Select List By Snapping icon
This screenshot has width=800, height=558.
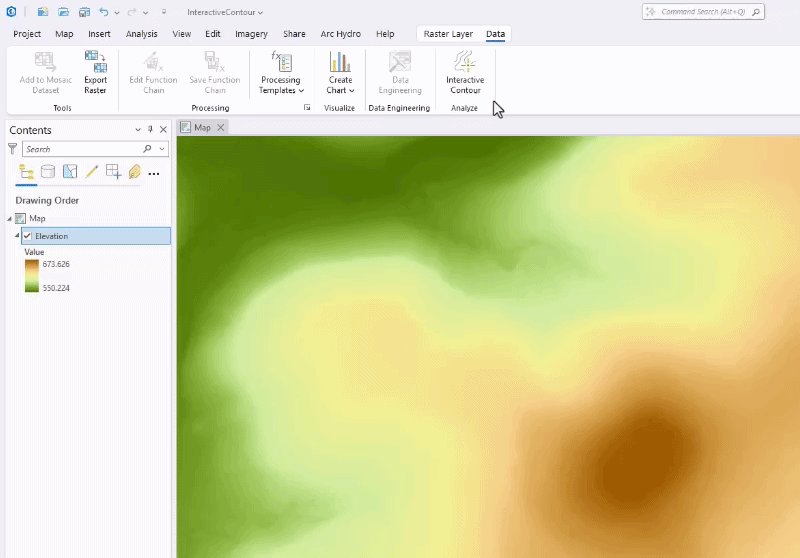[x=113, y=172]
